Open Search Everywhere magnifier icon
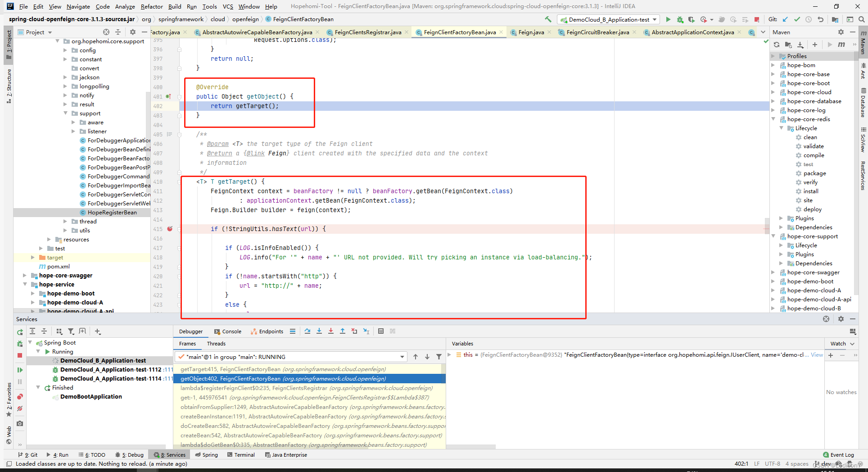This screenshot has width=868, height=472. 861,19
